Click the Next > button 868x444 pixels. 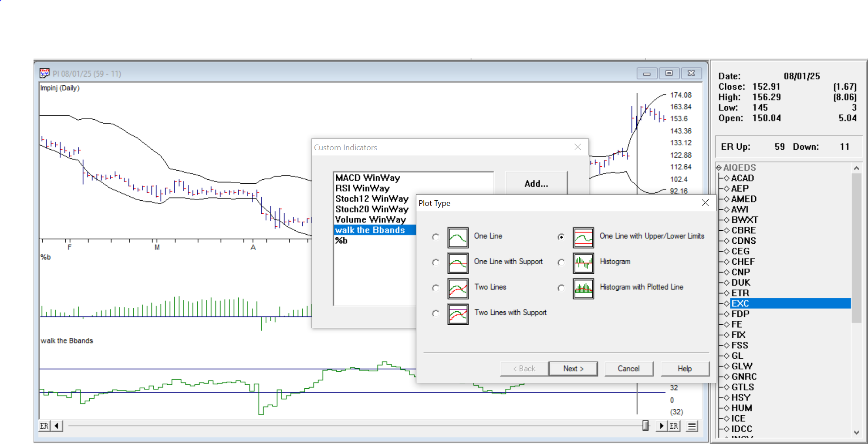(573, 369)
